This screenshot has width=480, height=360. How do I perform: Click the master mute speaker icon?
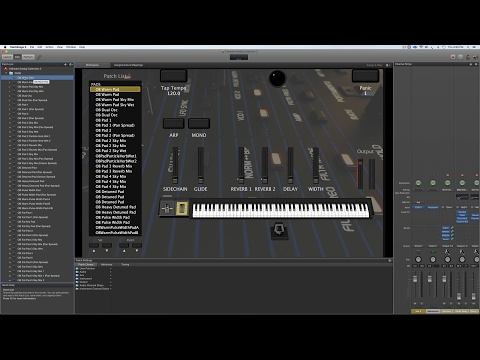pyautogui.click(x=475, y=57)
